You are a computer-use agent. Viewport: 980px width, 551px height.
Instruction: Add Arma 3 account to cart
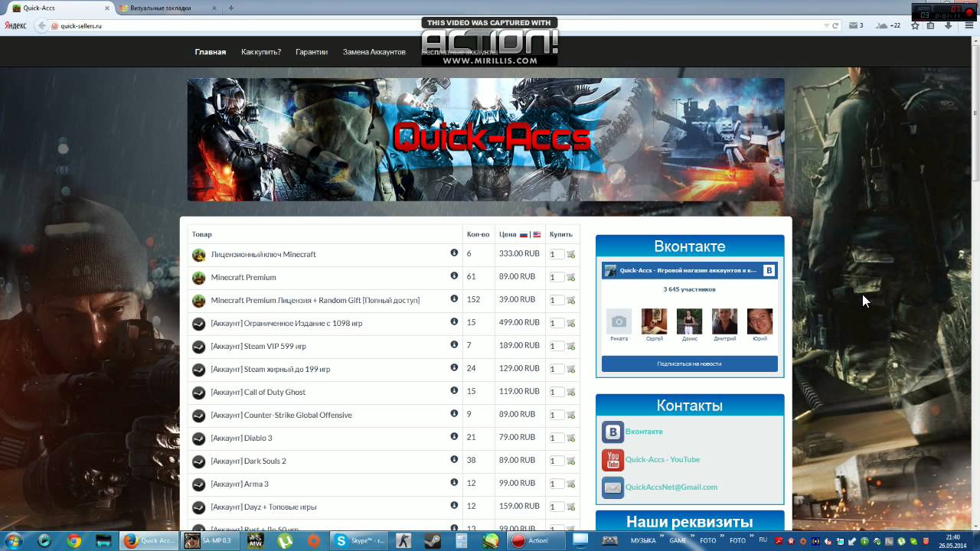571,484
